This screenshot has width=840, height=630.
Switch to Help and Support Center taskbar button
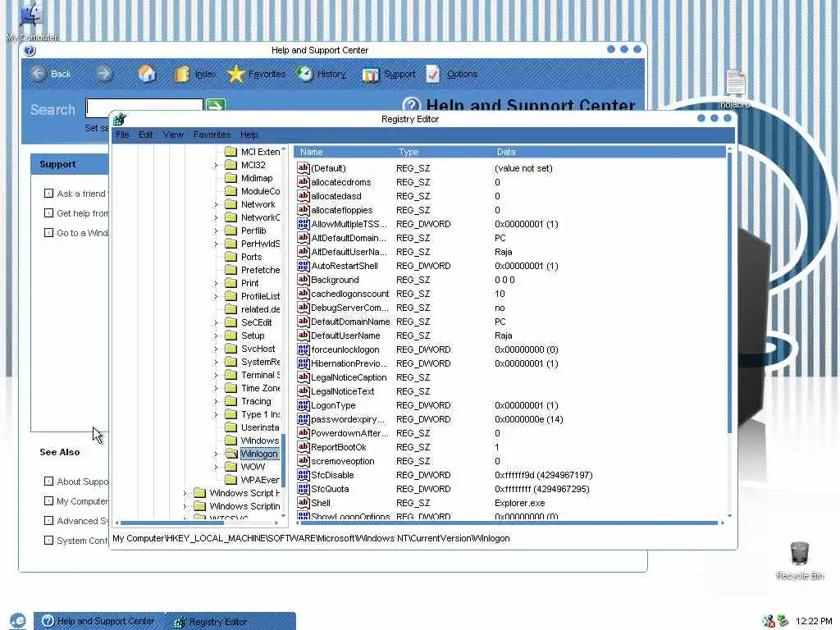98,621
